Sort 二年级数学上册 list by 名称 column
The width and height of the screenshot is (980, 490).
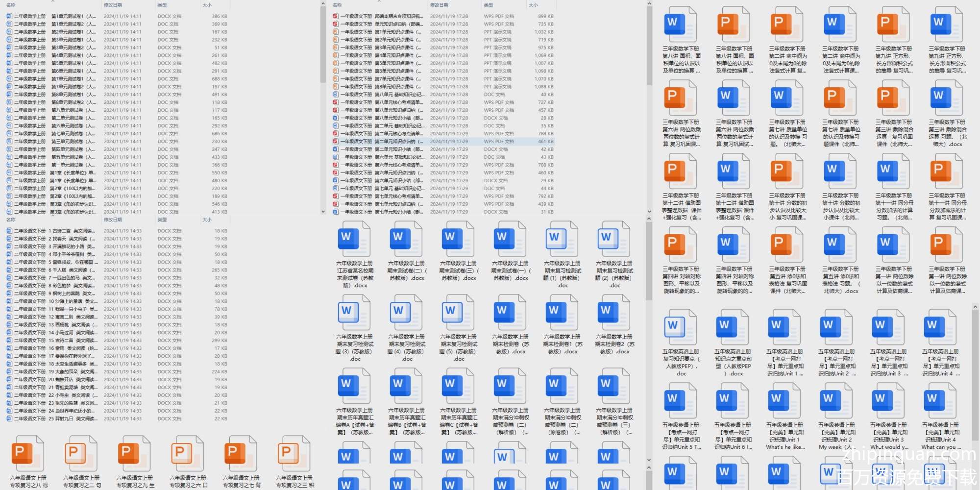pos(11,5)
